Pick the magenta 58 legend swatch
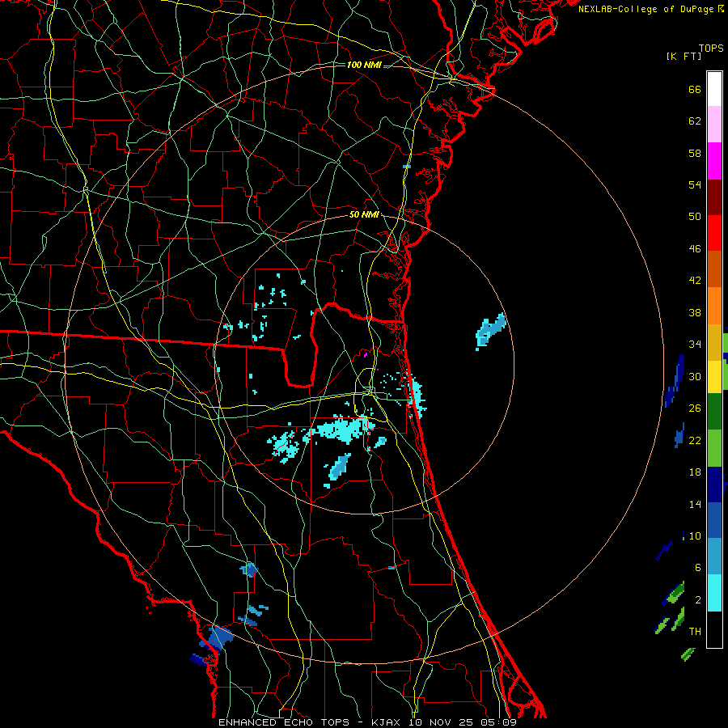This screenshot has width=728, height=728. (x=714, y=161)
